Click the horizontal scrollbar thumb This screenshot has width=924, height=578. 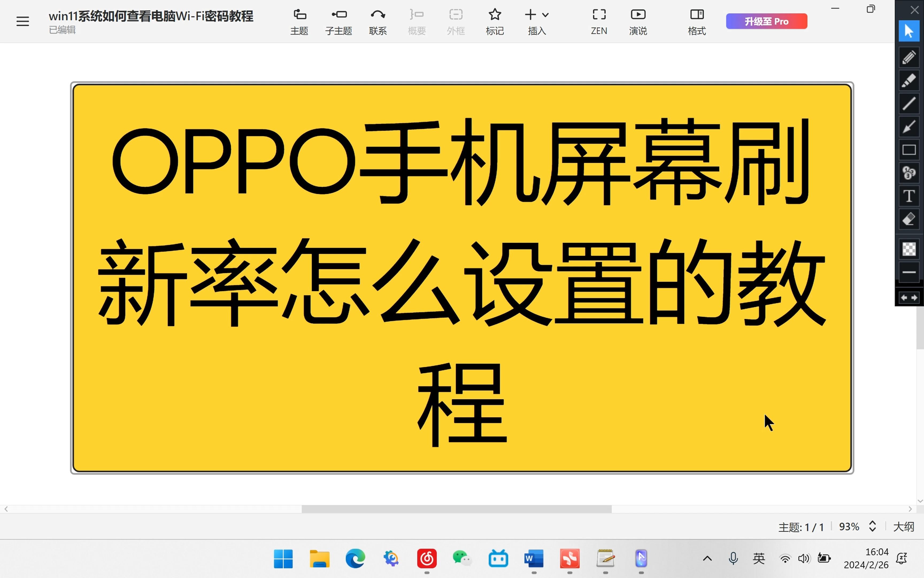[456, 509]
